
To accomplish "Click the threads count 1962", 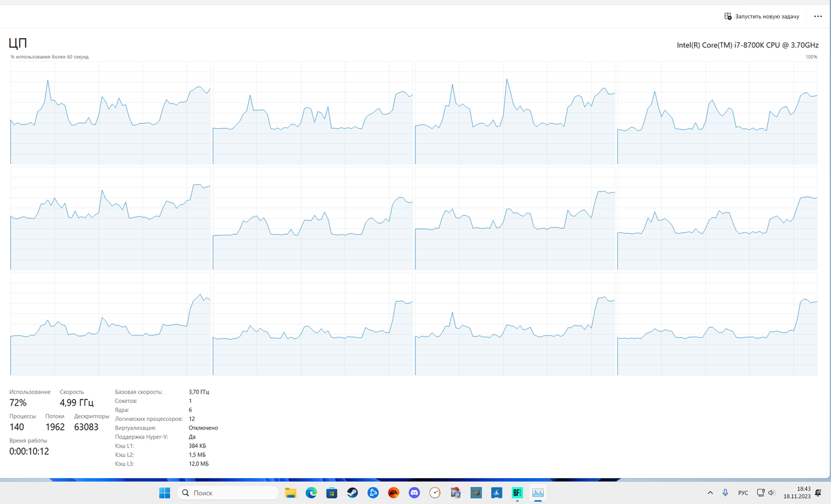I will 55,427.
